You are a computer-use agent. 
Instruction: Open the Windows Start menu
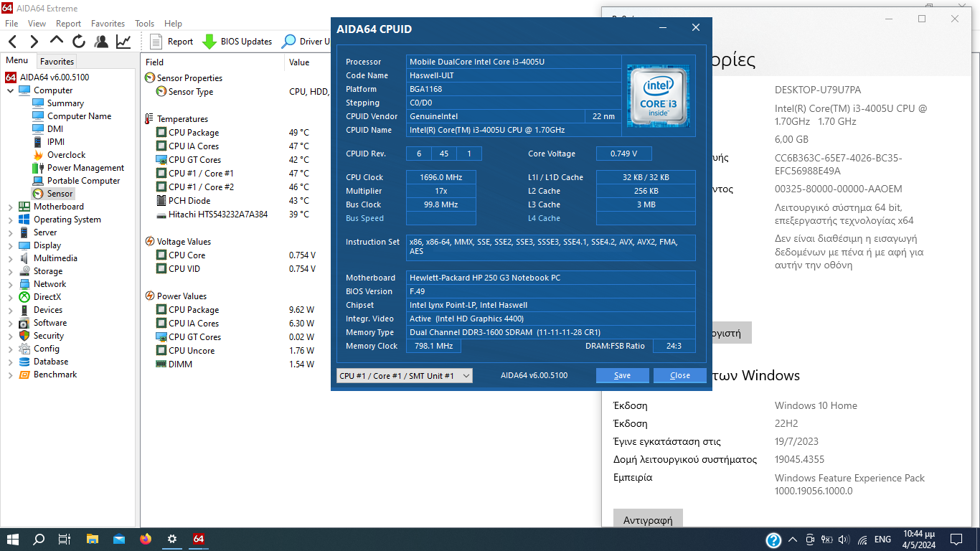click(13, 539)
